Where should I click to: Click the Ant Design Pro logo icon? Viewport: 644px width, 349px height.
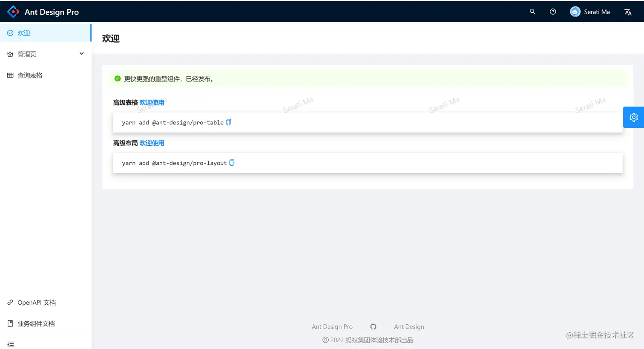pyautogui.click(x=13, y=12)
